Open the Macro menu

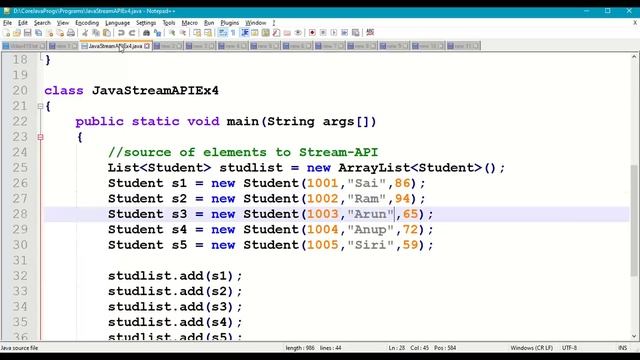click(189, 23)
